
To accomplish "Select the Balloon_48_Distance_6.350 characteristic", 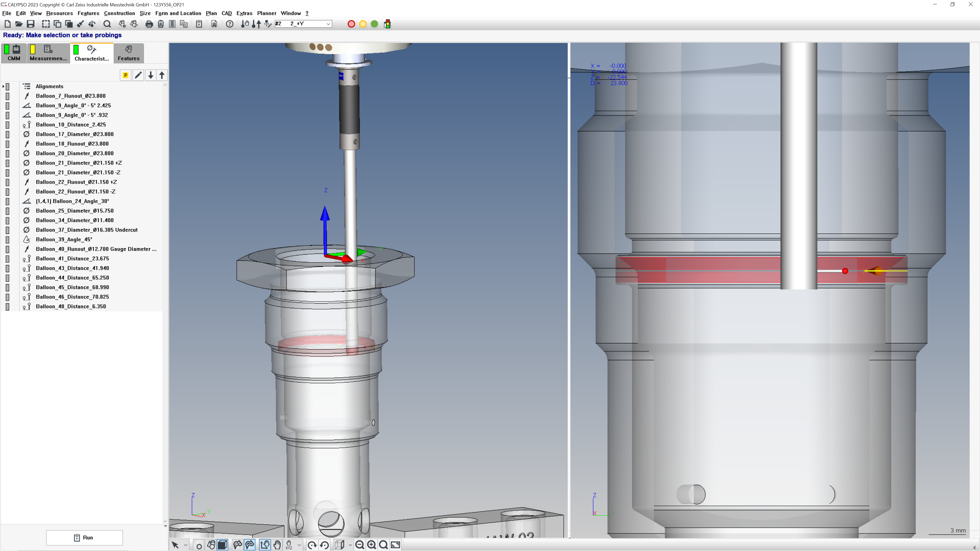I will (71, 306).
